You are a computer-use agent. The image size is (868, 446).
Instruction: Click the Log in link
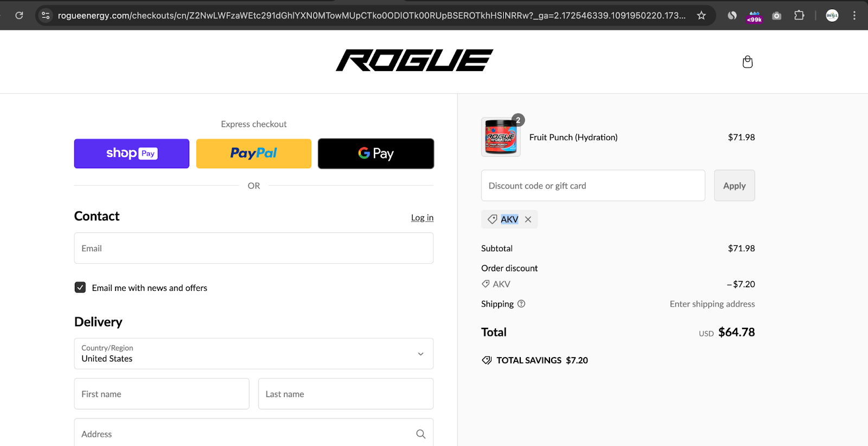pyautogui.click(x=422, y=218)
